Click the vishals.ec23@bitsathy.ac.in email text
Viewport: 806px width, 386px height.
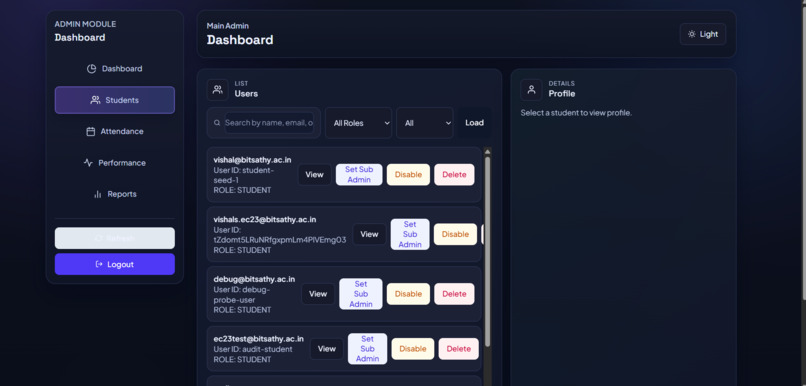(265, 219)
